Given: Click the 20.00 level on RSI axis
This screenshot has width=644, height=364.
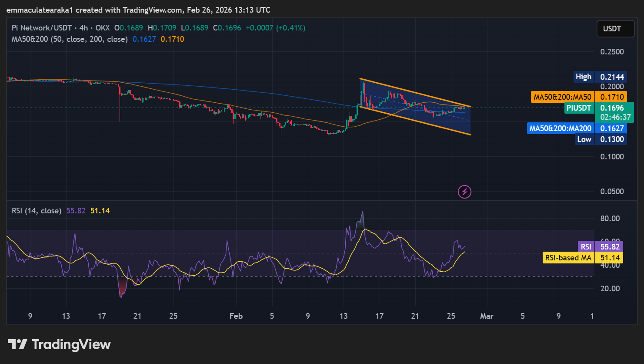Looking at the screenshot, I should click(610, 288).
